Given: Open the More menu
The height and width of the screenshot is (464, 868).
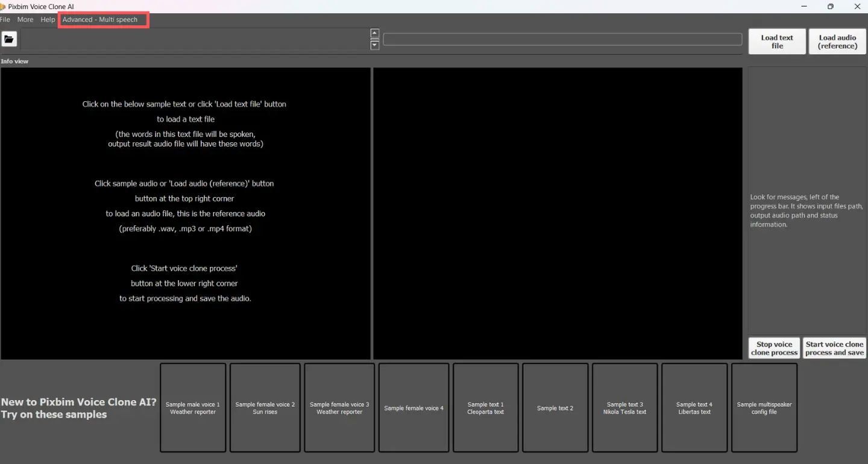Looking at the screenshot, I should 25,20.
